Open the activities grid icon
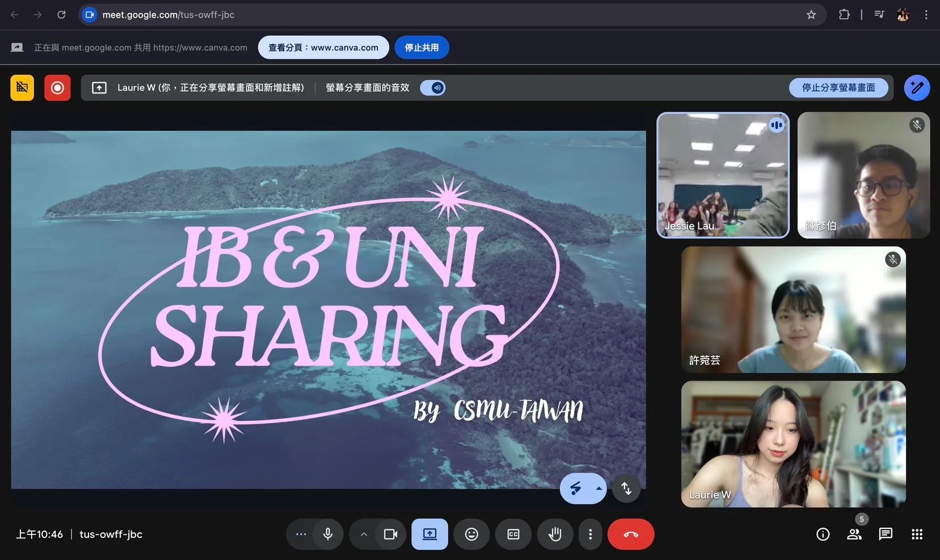 tap(917, 534)
